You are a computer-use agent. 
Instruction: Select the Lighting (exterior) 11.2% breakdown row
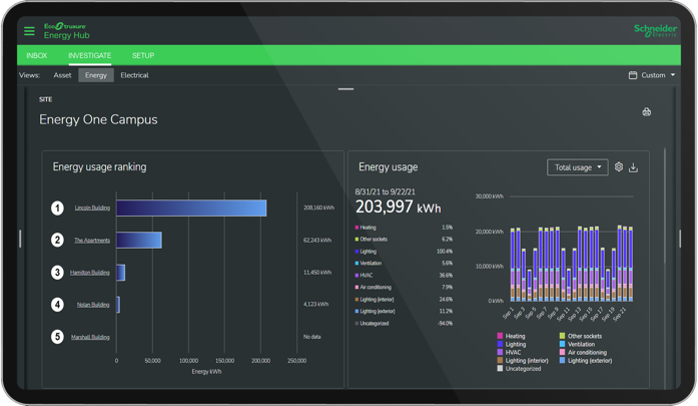[404, 312]
